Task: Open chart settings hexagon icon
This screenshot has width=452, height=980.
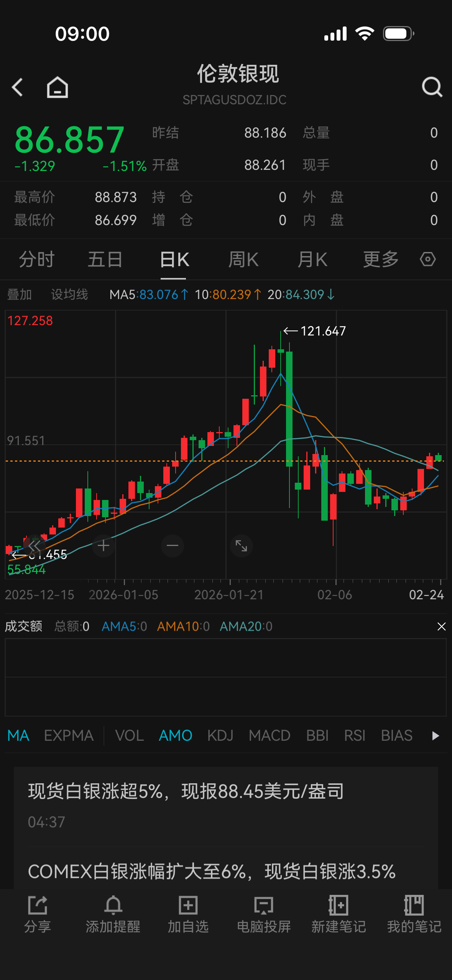Action: click(x=427, y=259)
